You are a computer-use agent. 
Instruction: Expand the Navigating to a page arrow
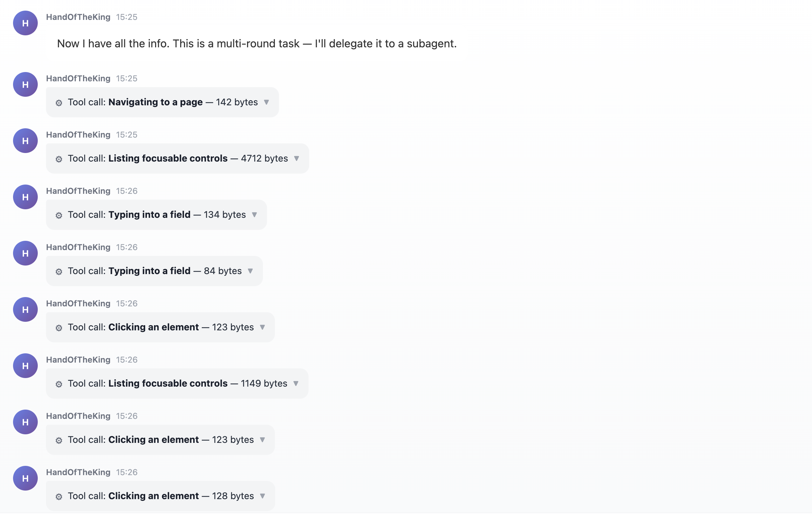(x=266, y=102)
